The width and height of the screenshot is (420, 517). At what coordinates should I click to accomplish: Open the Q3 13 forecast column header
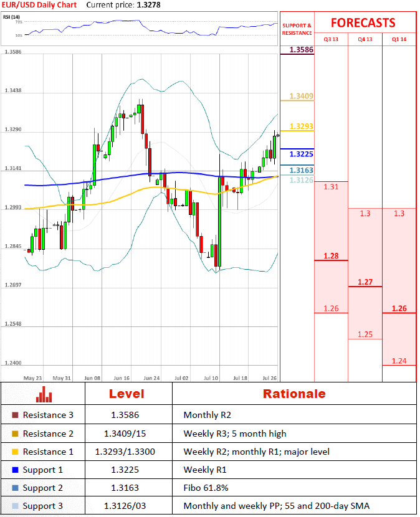331,39
